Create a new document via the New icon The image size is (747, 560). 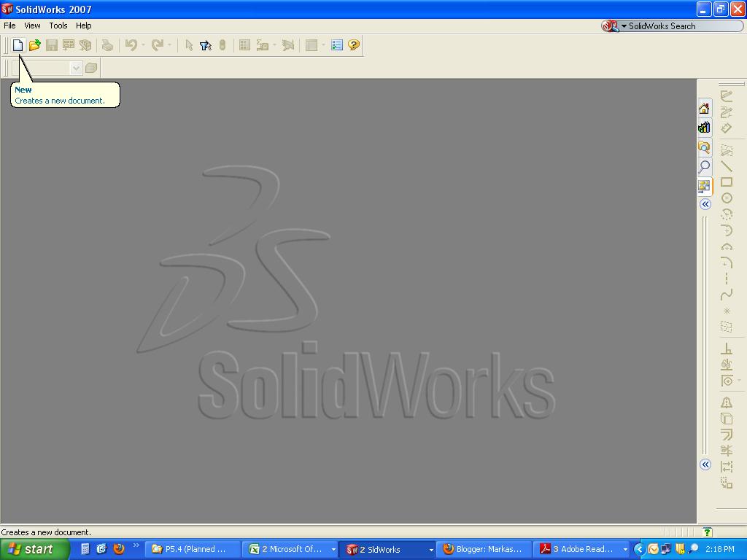(17, 44)
